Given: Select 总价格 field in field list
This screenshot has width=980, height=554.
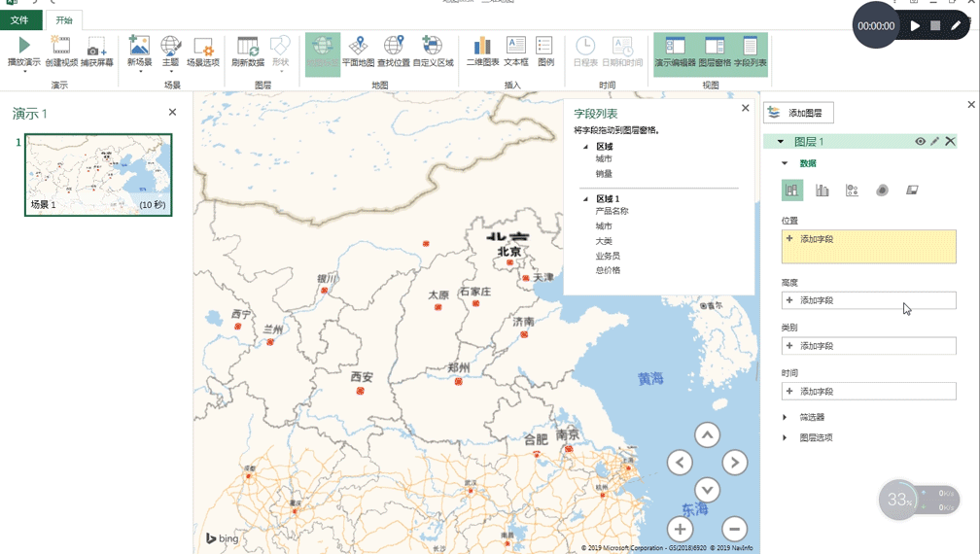Looking at the screenshot, I should [x=608, y=270].
